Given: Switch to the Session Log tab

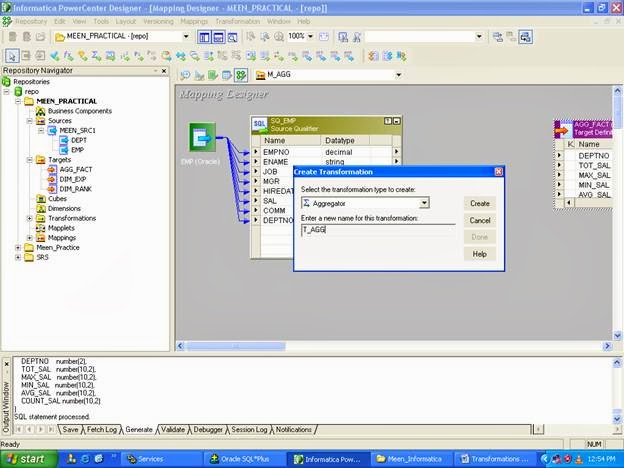Looking at the screenshot, I should point(249,430).
